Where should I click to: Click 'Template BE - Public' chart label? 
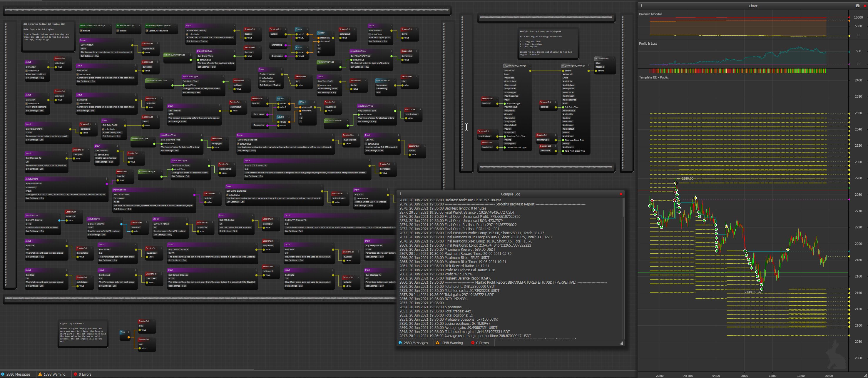653,77
